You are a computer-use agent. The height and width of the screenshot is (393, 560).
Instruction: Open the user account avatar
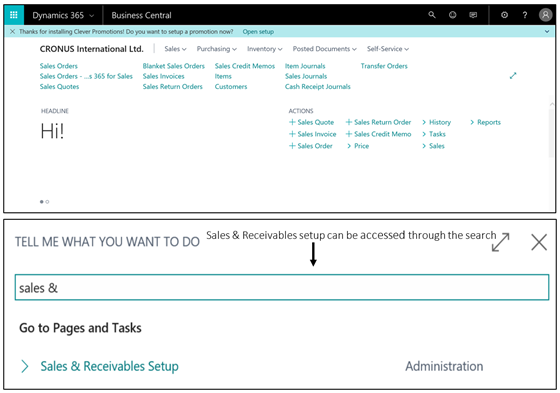(x=545, y=15)
